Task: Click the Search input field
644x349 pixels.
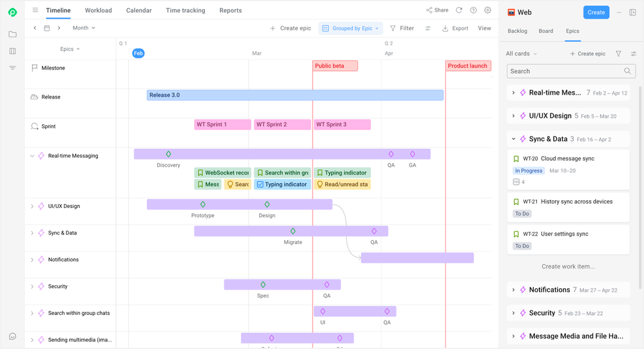Action: point(571,71)
